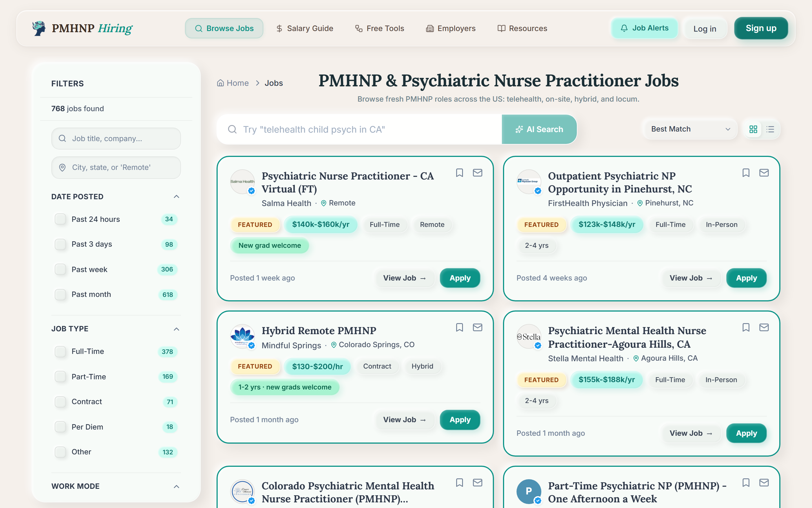The width and height of the screenshot is (812, 508).
Task: Go to the Salary Guide page
Action: 305,28
